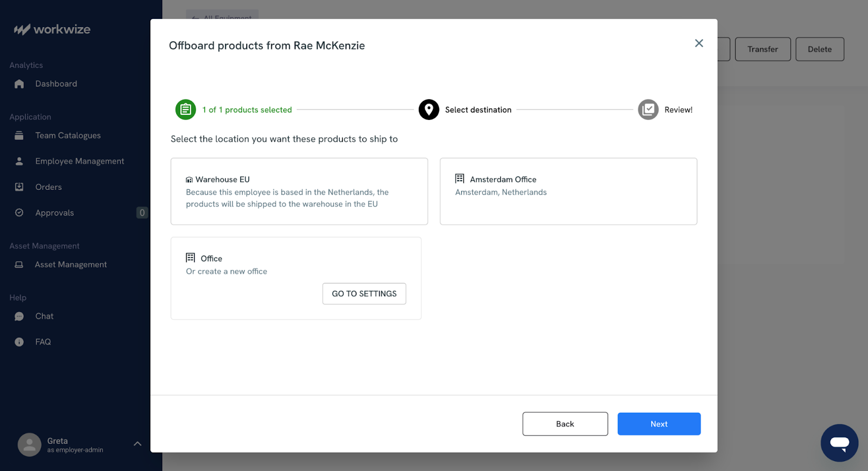Open Orders from the sidebar
The height and width of the screenshot is (471, 868).
click(48, 187)
